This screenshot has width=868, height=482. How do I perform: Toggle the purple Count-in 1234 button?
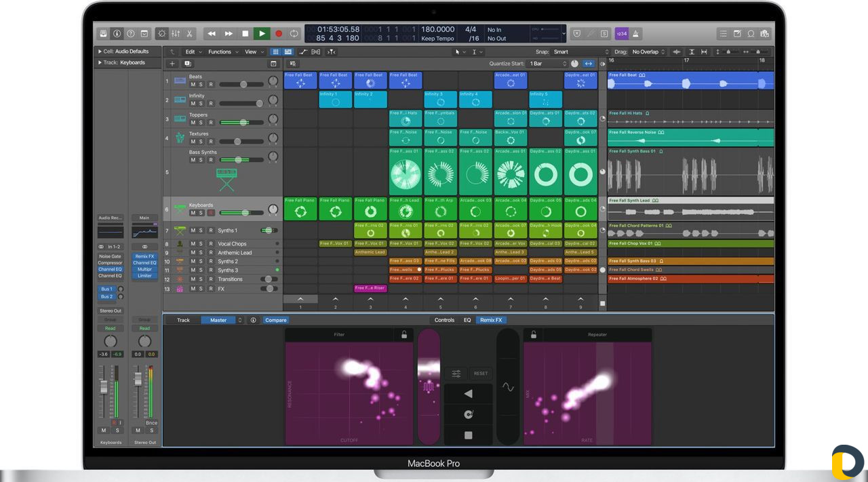[x=621, y=33]
